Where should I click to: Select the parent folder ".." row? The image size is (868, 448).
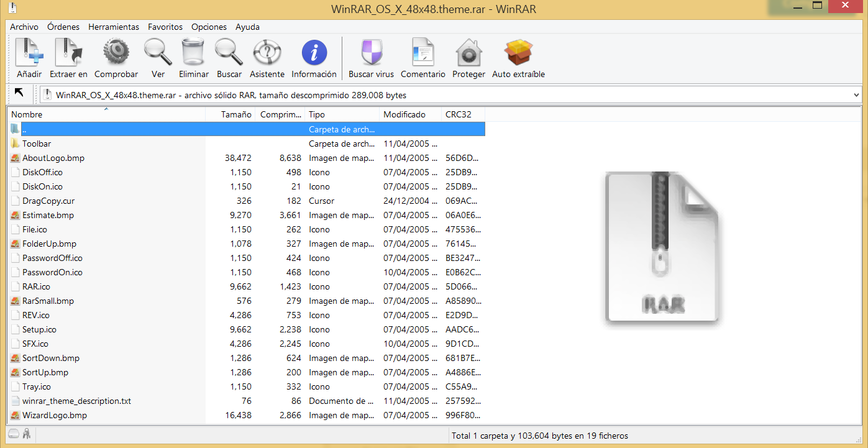click(247, 129)
